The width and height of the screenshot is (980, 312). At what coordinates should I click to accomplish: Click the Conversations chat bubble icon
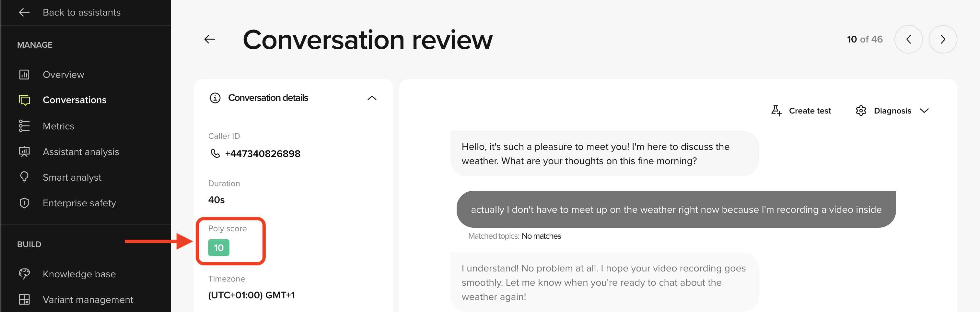[x=24, y=100]
